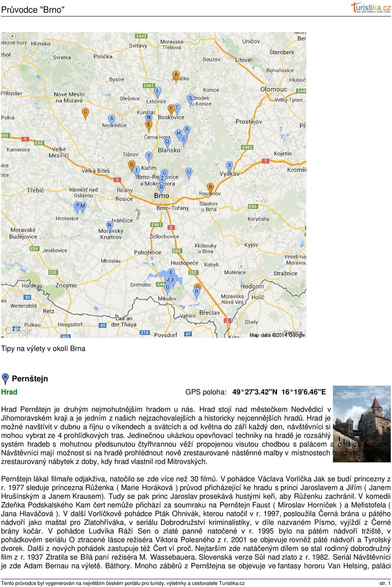
Task: Select the blue U marker northeast of Brno
Action: [189, 173]
